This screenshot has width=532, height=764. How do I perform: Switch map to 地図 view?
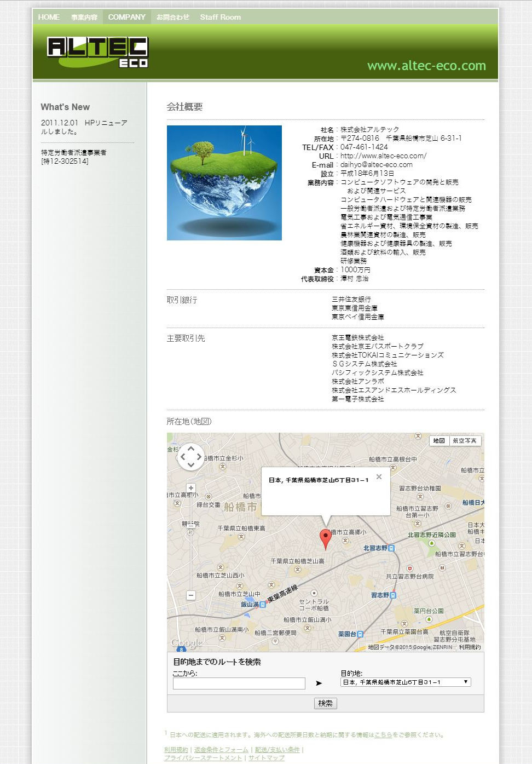[x=438, y=441]
